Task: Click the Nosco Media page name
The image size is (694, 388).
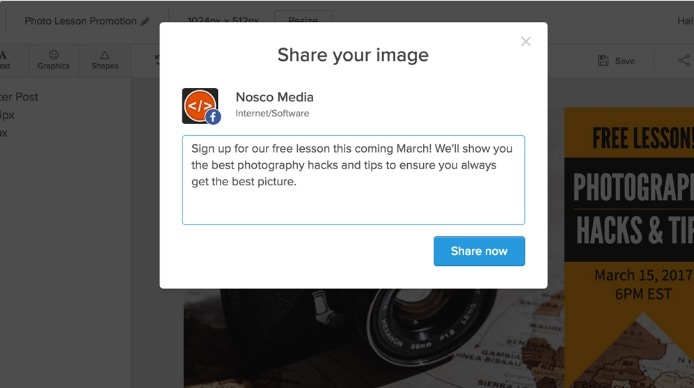Action: 274,97
